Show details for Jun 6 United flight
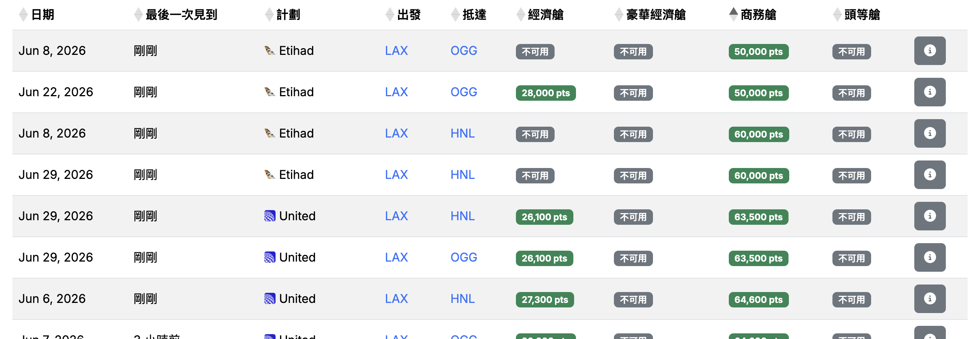The image size is (980, 339). click(929, 299)
